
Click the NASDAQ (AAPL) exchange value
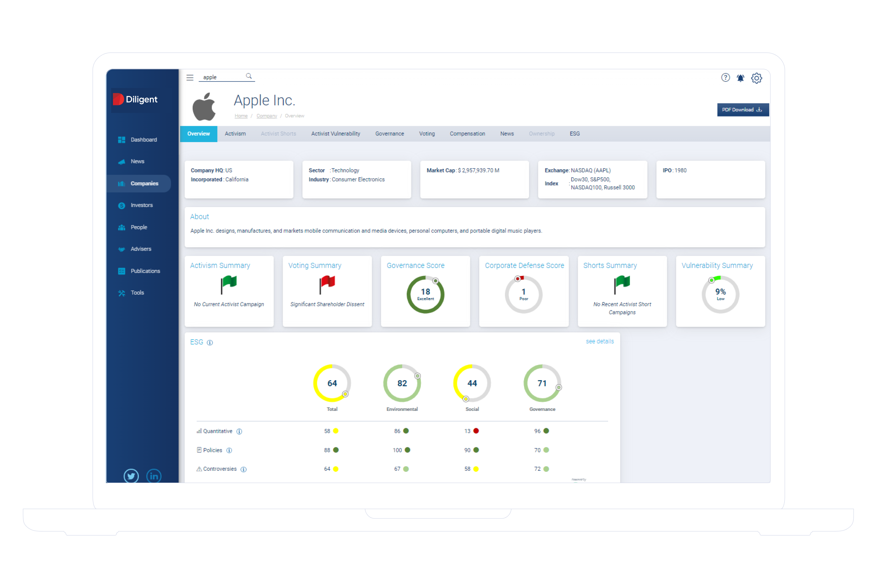click(590, 171)
